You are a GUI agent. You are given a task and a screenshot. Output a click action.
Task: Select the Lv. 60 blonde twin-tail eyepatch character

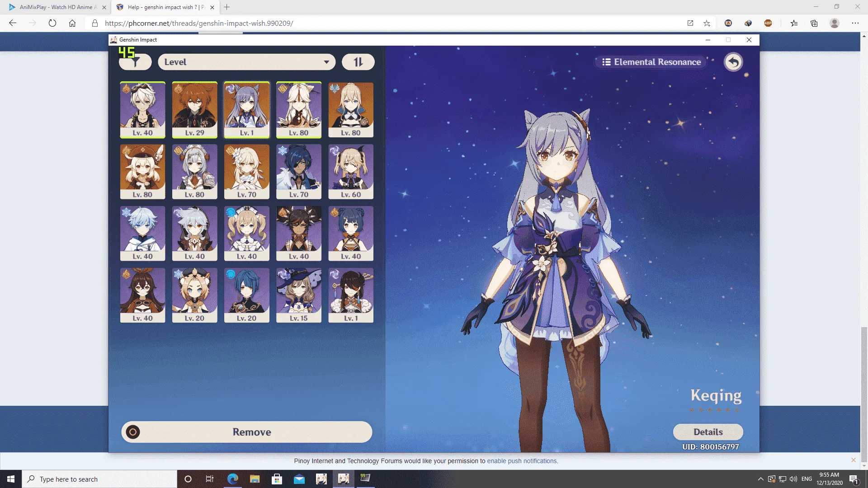pos(351,172)
